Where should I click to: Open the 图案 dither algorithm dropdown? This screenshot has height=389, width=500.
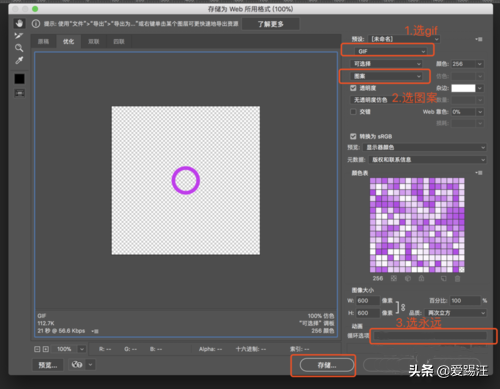pos(386,76)
